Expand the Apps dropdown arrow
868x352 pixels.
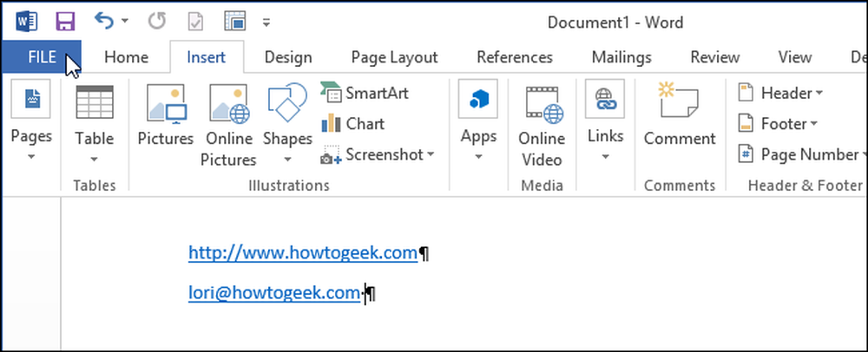click(x=477, y=157)
